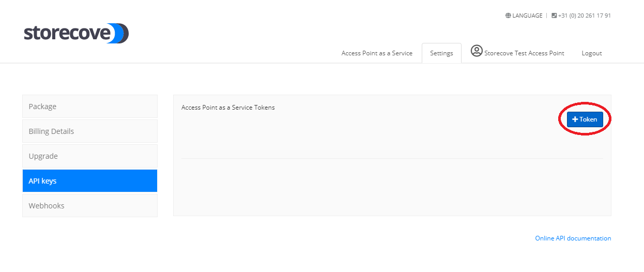
Task: Click the plus icon on Token button
Action: point(575,119)
